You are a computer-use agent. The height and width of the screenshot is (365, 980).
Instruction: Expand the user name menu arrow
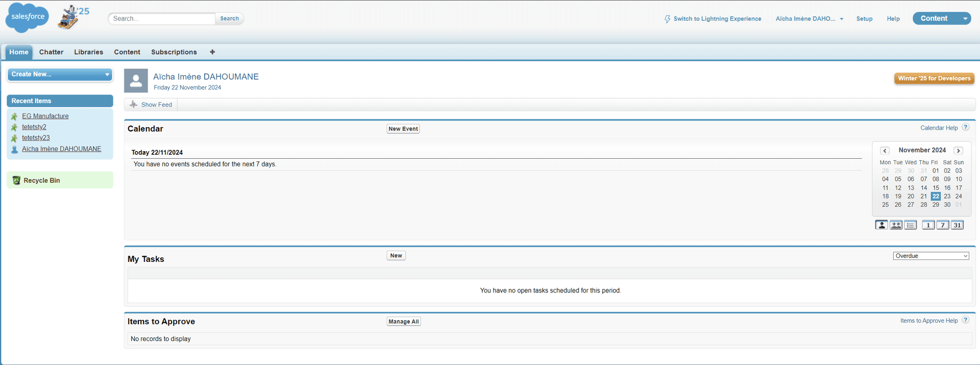842,19
